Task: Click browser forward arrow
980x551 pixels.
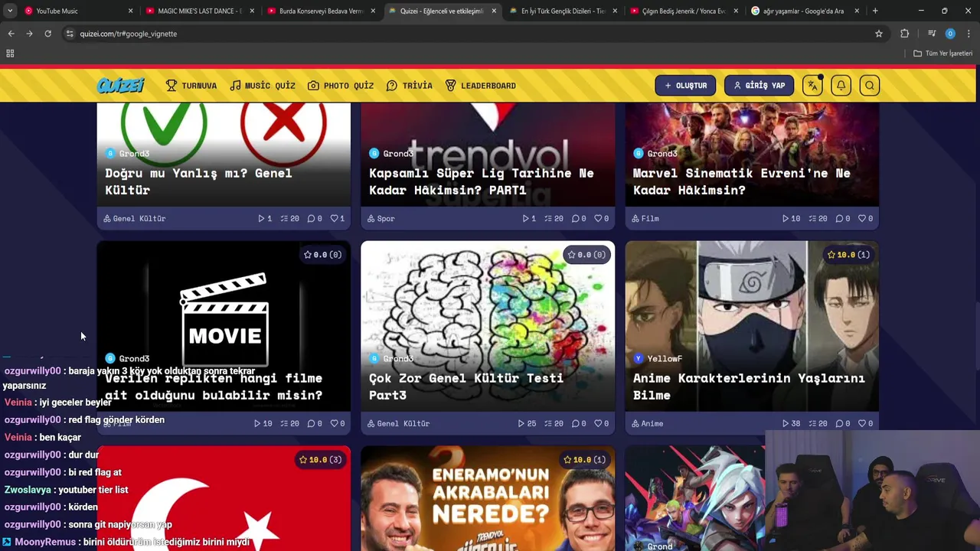Action: (x=29, y=34)
